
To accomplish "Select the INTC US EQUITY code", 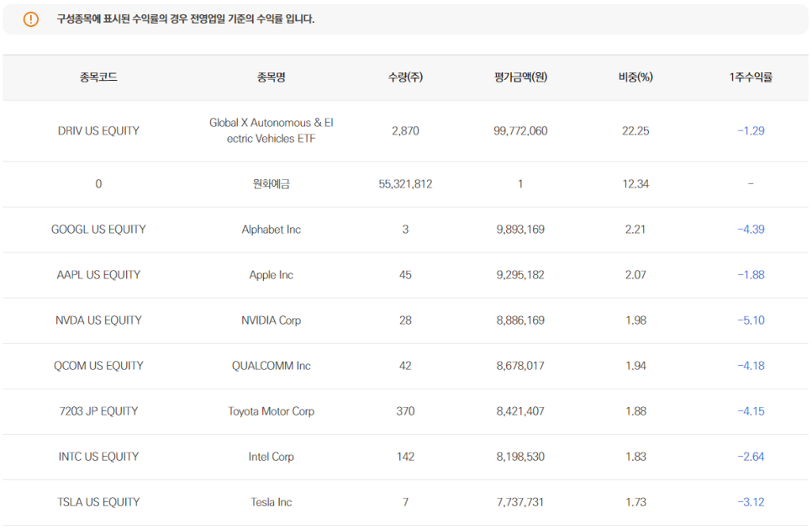I will pyautogui.click(x=98, y=457).
